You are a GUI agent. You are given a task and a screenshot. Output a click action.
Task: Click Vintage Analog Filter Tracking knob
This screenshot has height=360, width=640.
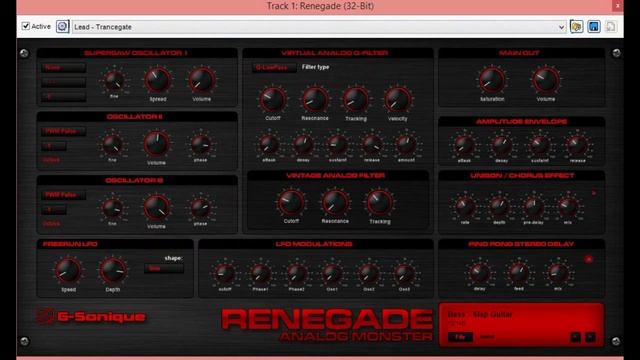(380, 202)
